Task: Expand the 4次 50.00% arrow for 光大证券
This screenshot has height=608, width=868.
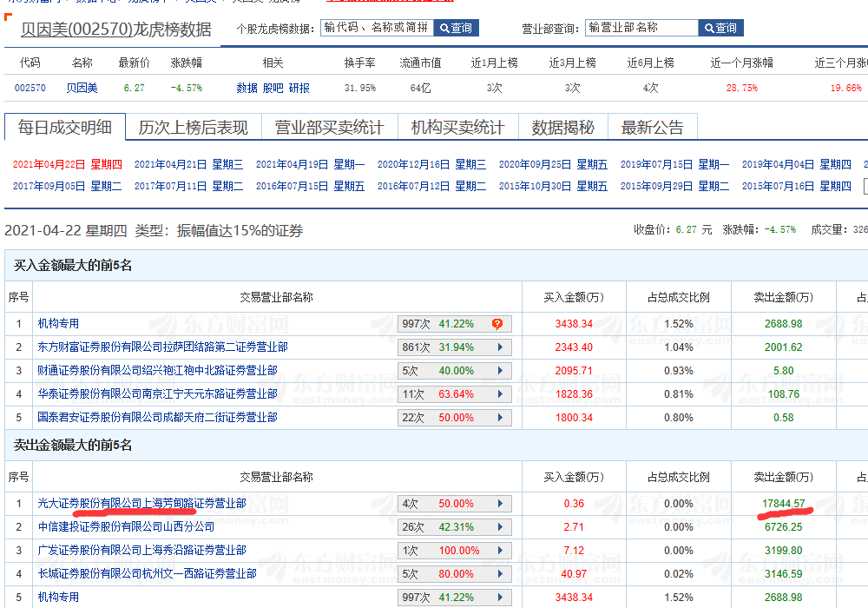Action: (501, 504)
